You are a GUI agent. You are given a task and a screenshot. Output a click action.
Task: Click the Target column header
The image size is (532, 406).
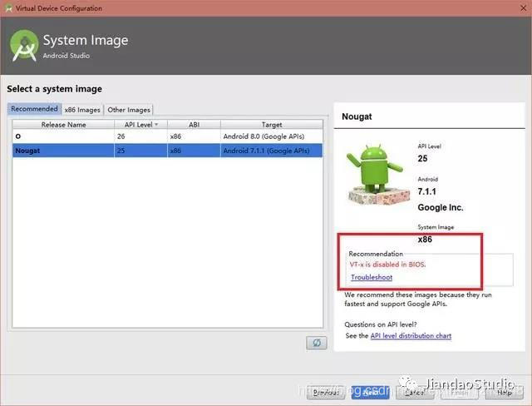[272, 125]
